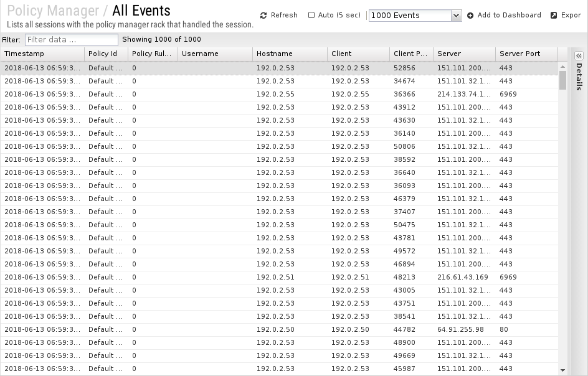Screen dimensions: 588x376
Task: Click the Refresh icon
Action: (263, 16)
